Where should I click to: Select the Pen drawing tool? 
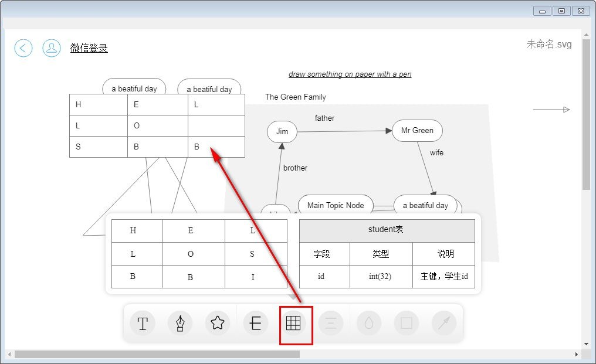[180, 323]
